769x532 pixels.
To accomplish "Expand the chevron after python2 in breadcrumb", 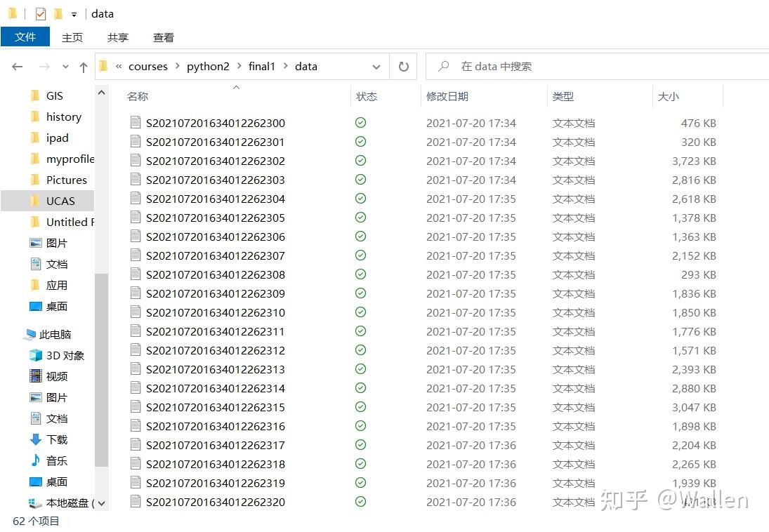I will [x=239, y=66].
